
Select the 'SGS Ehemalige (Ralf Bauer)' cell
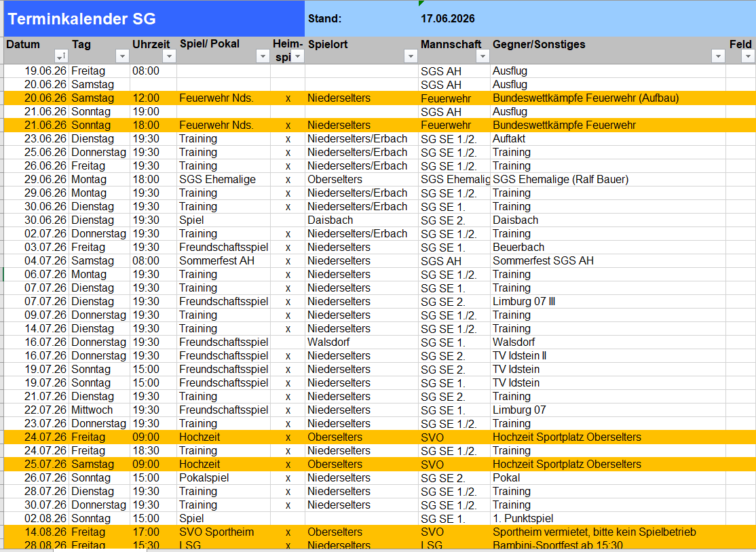(x=607, y=180)
